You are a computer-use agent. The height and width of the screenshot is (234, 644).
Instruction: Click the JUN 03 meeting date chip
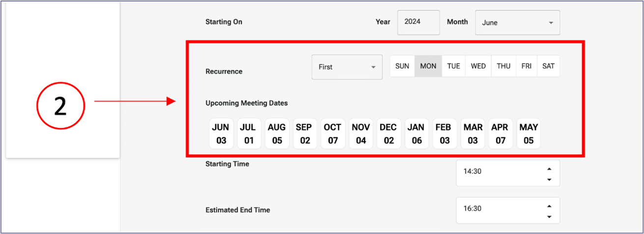coord(221,134)
